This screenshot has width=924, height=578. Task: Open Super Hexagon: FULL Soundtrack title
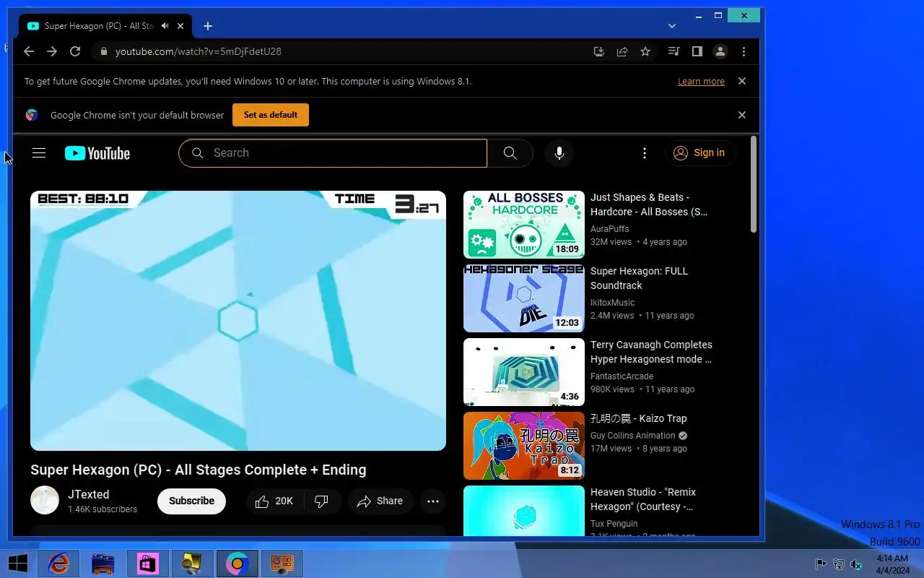640,278
